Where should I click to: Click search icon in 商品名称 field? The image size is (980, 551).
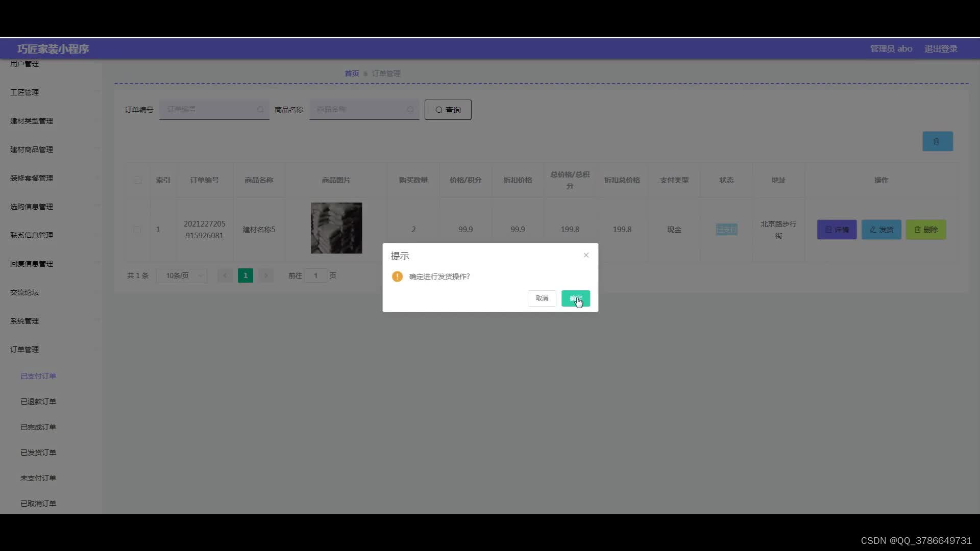(x=410, y=110)
